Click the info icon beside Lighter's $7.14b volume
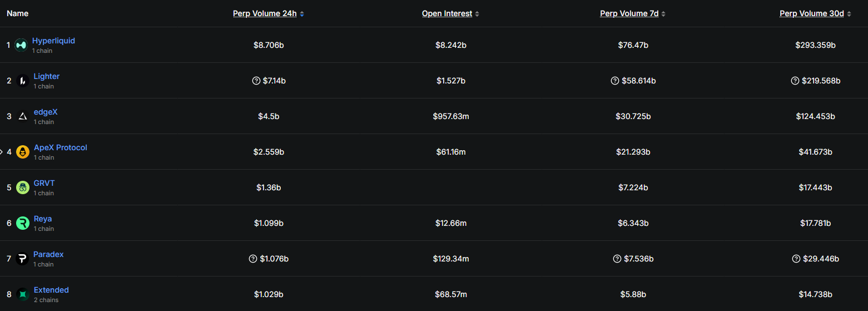868x311 pixels. (x=256, y=81)
